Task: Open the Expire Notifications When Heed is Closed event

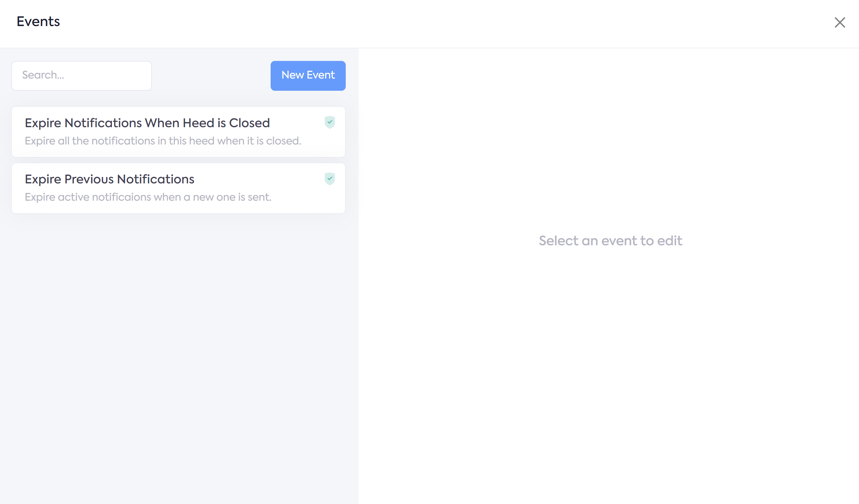Action: point(147,123)
